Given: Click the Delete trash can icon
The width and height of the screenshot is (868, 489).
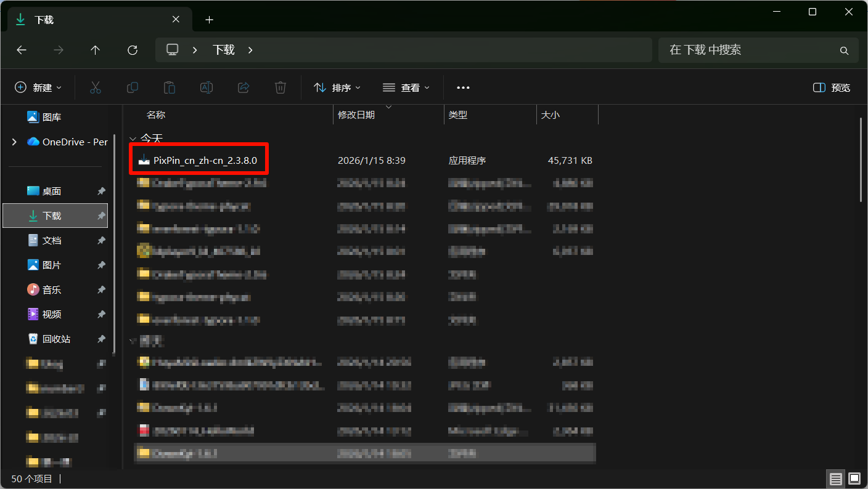Looking at the screenshot, I should [280, 87].
